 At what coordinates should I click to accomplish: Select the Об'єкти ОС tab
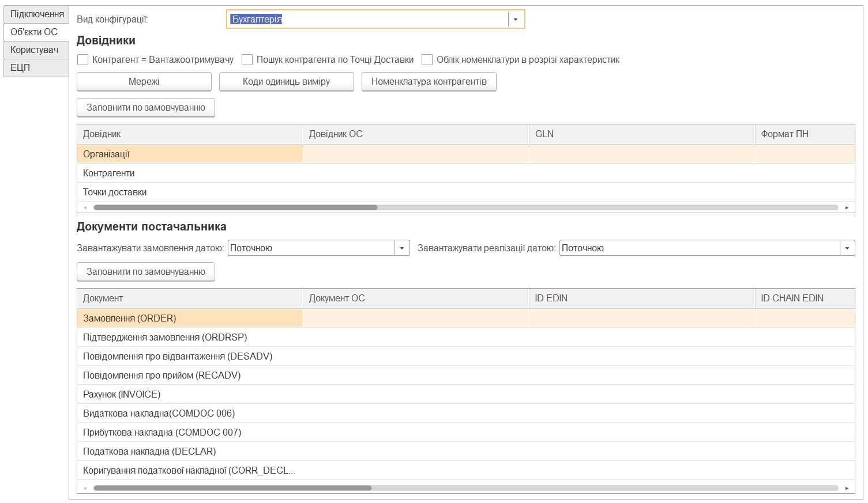36,32
